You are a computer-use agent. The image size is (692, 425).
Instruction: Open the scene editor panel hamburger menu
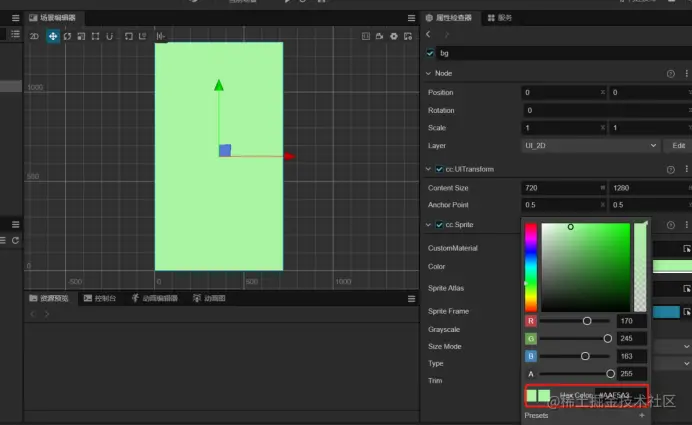(x=411, y=18)
